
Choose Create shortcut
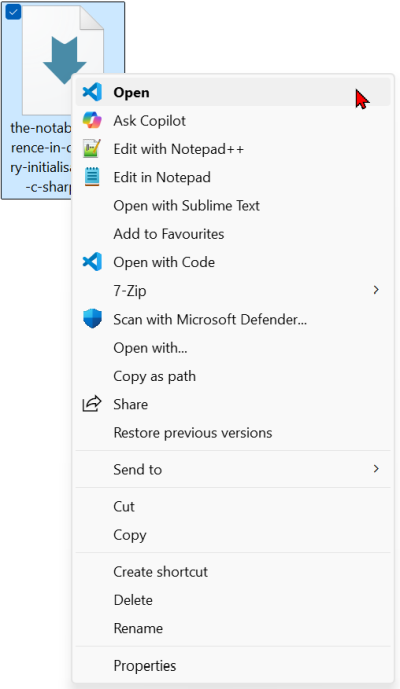pos(233,572)
